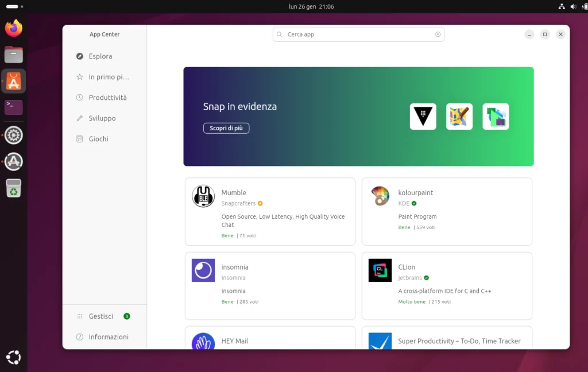Clear the Cerca app search field

tap(437, 34)
